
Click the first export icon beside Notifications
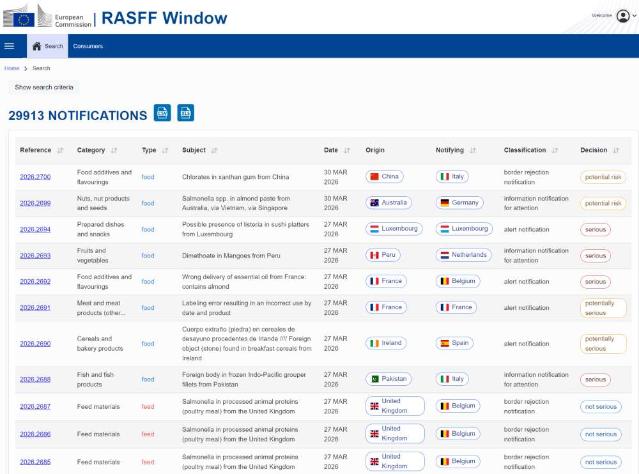(x=162, y=114)
